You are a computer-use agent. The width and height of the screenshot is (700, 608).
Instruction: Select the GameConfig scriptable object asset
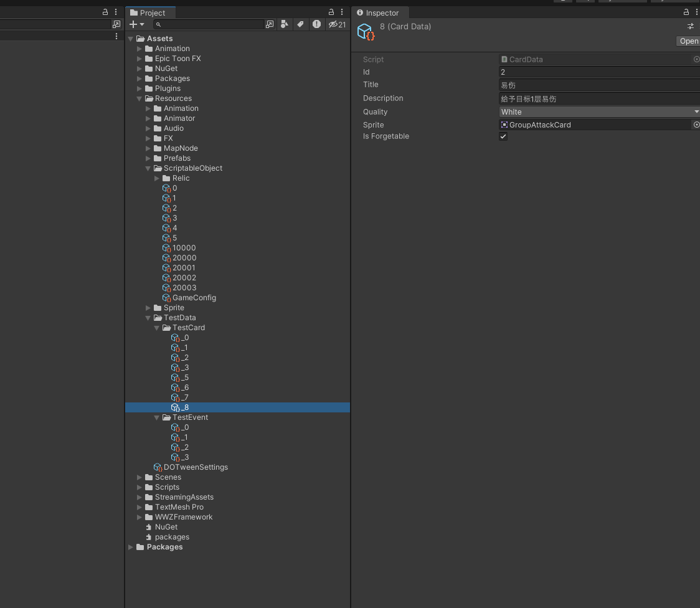click(194, 298)
